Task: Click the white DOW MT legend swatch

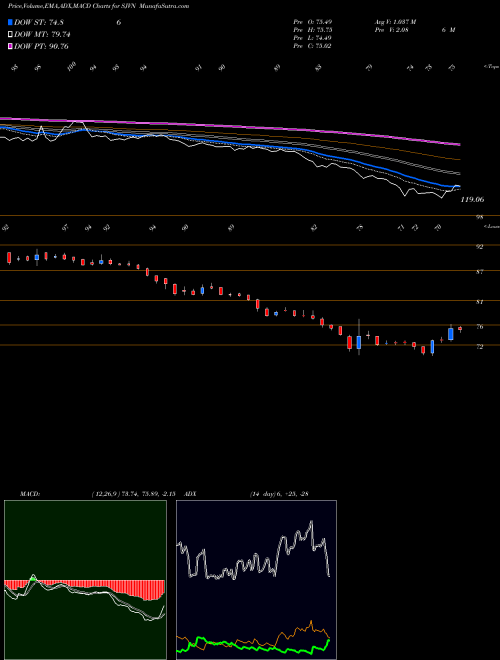Action: (10, 35)
